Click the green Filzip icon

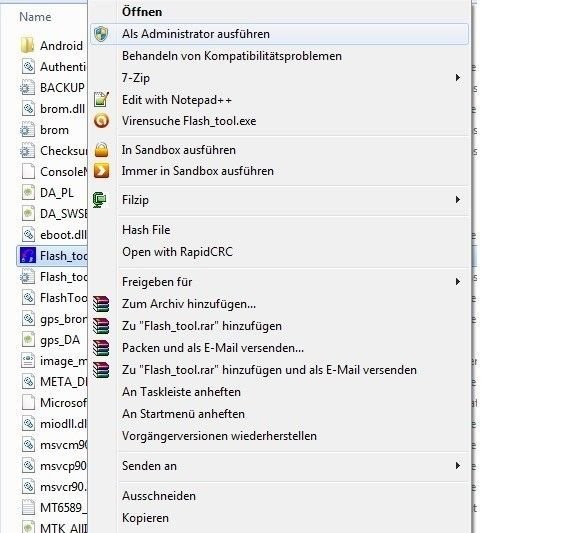click(x=100, y=200)
